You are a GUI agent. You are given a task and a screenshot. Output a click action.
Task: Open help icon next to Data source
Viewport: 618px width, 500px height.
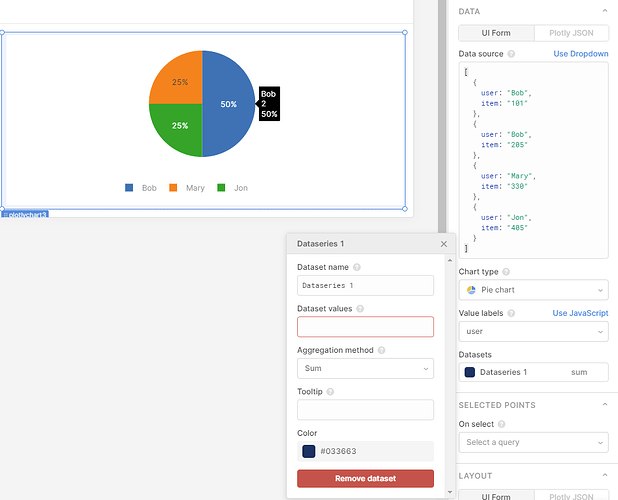511,54
